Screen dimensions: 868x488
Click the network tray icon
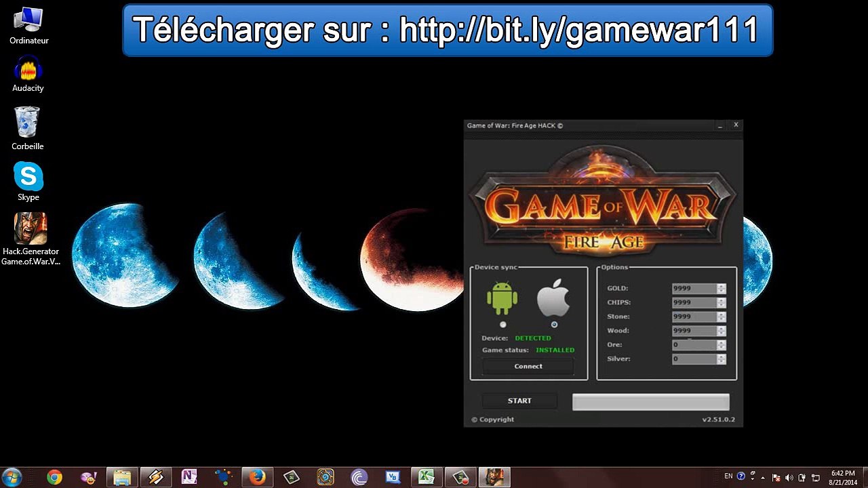(x=816, y=477)
